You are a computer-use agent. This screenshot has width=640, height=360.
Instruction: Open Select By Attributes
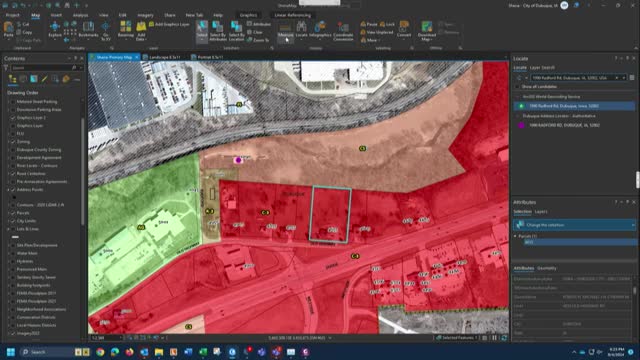coord(218,30)
